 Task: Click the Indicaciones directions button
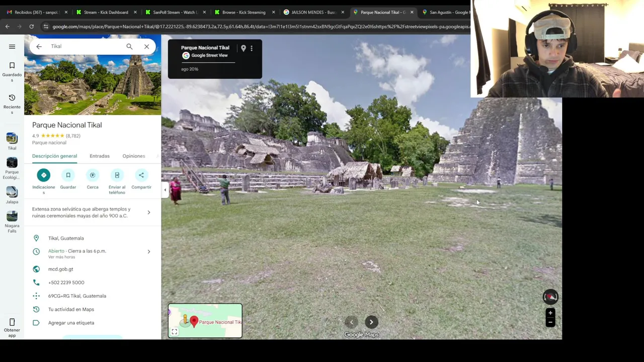point(44,175)
